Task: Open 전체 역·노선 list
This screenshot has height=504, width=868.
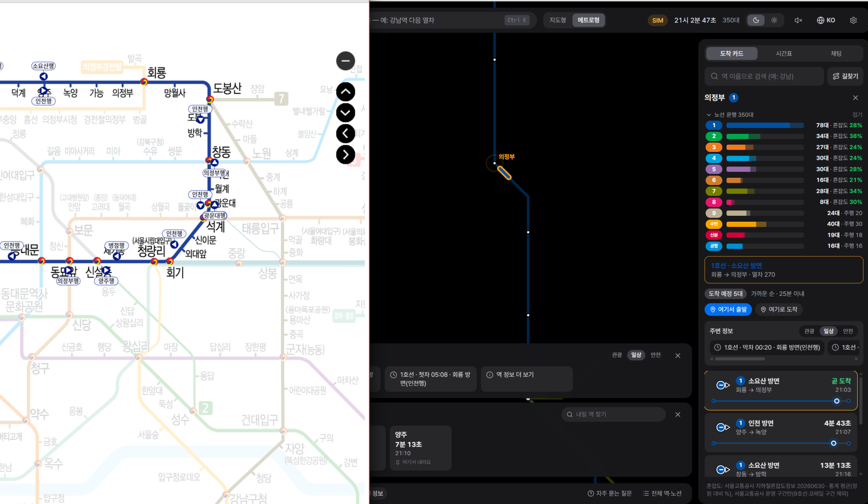Action: click(662, 494)
